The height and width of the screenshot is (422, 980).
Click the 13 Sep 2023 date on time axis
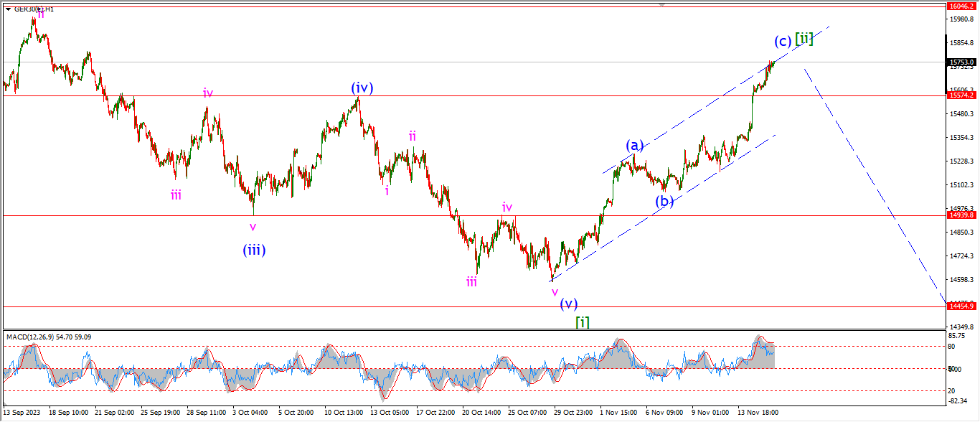pos(23,413)
